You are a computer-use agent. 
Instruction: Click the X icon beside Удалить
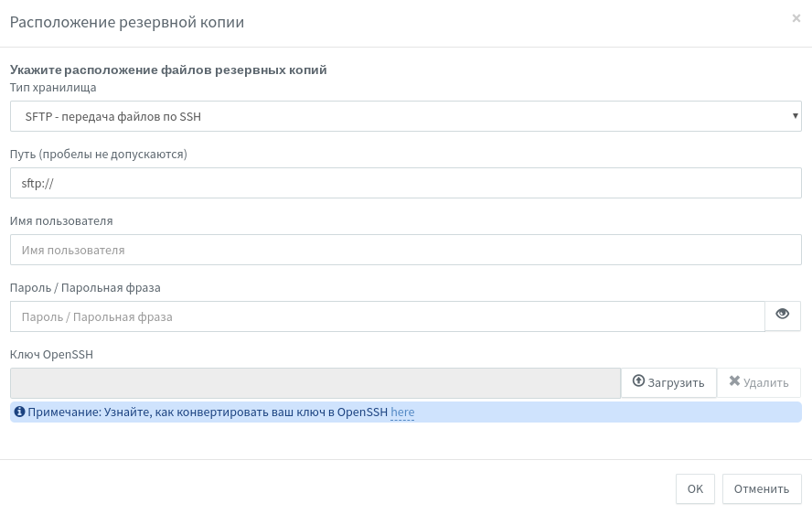pyautogui.click(x=734, y=380)
